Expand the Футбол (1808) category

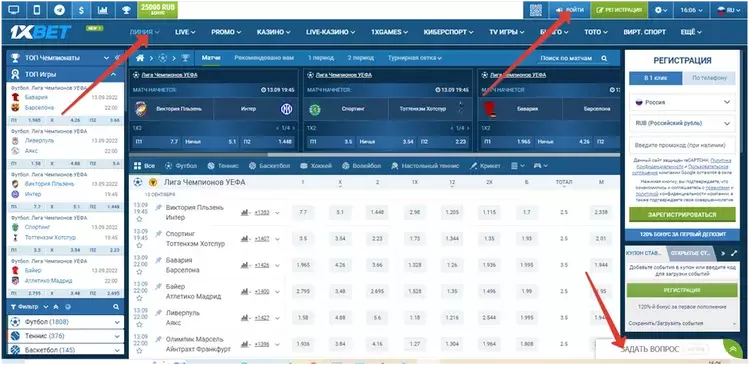tap(66, 322)
